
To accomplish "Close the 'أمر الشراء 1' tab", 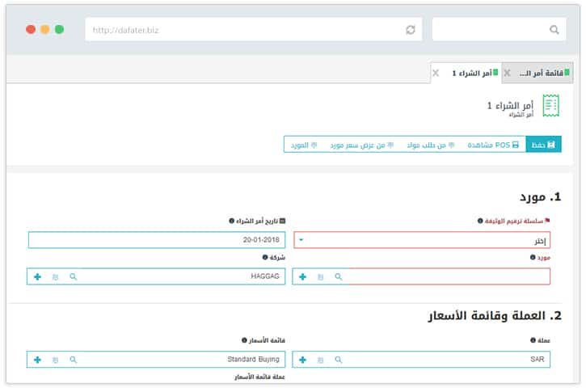I will click(x=436, y=73).
